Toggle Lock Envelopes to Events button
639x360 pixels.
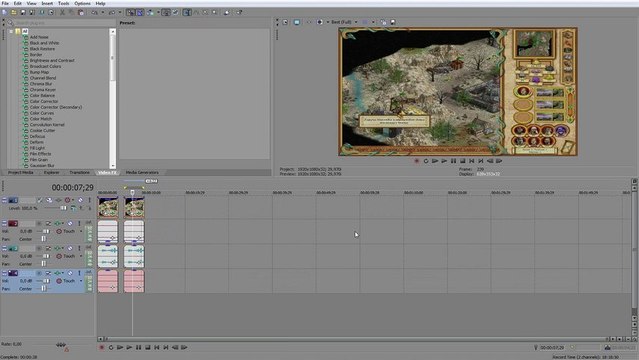click(166, 13)
